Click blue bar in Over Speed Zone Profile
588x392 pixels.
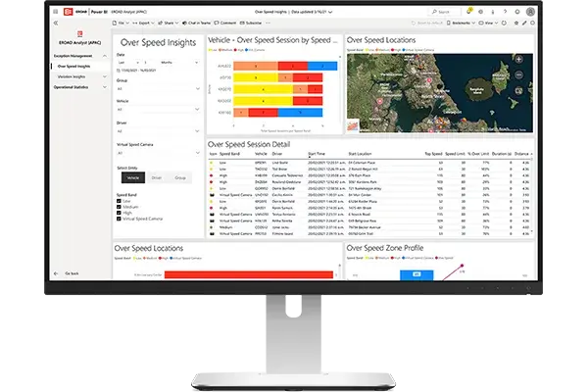416,275
